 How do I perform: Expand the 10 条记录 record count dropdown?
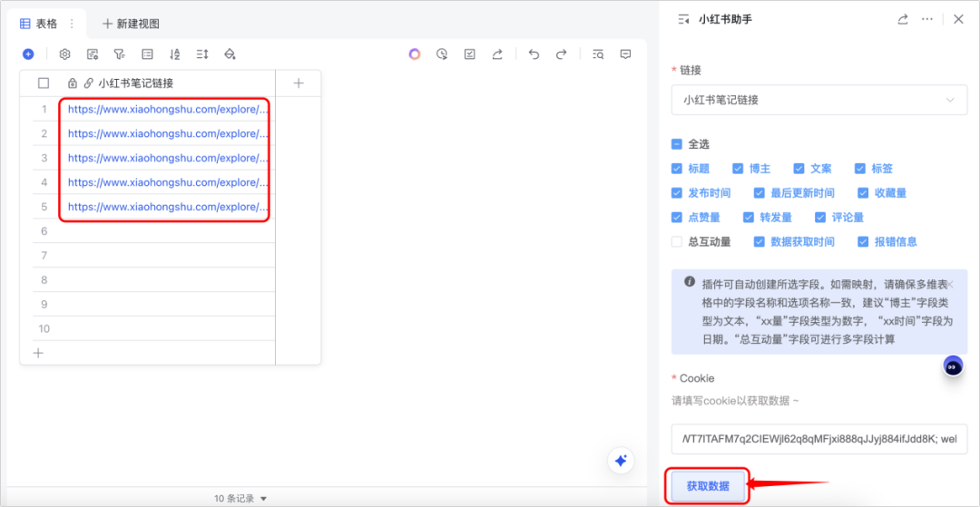point(240,498)
